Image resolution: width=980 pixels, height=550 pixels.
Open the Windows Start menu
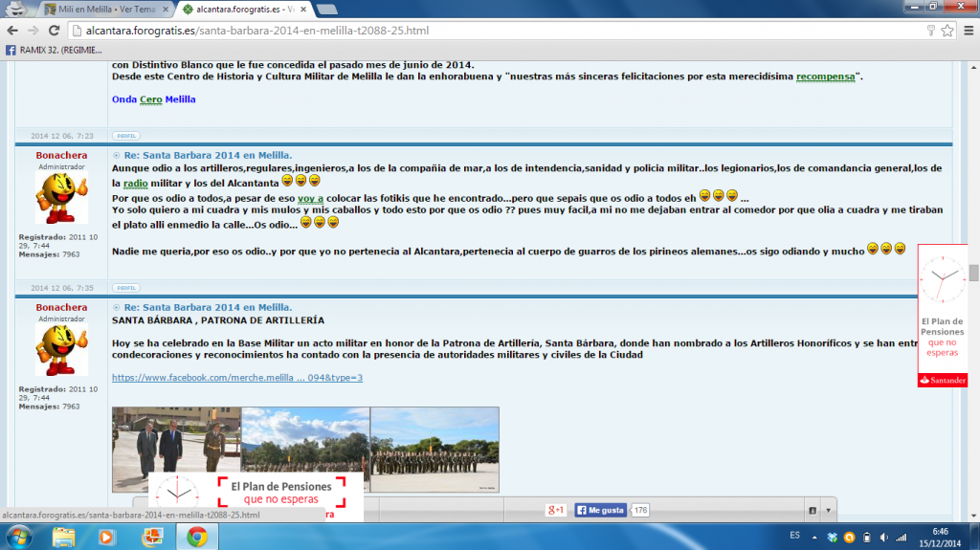tap(19, 537)
